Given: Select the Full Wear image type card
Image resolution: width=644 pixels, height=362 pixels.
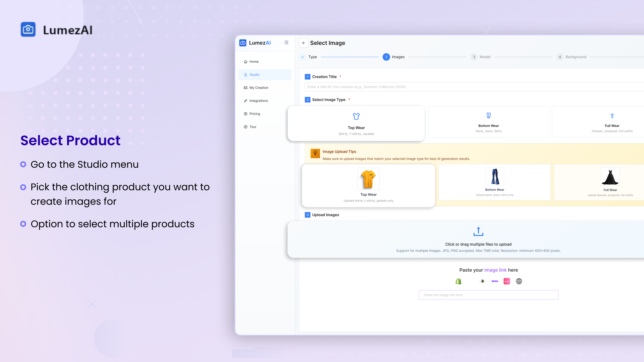Looking at the screenshot, I should click(612, 122).
